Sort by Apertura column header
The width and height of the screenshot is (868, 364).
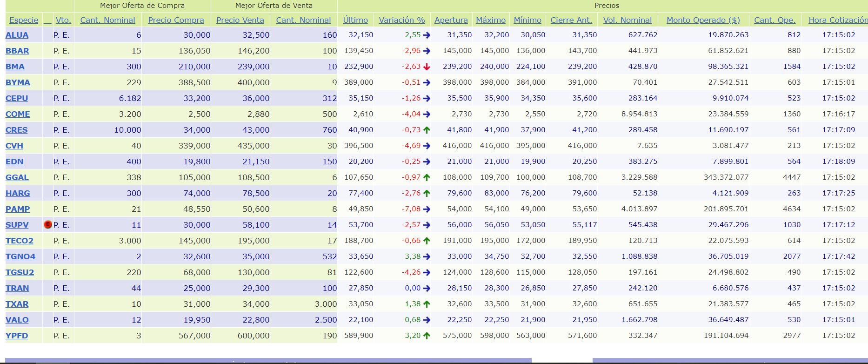(451, 20)
